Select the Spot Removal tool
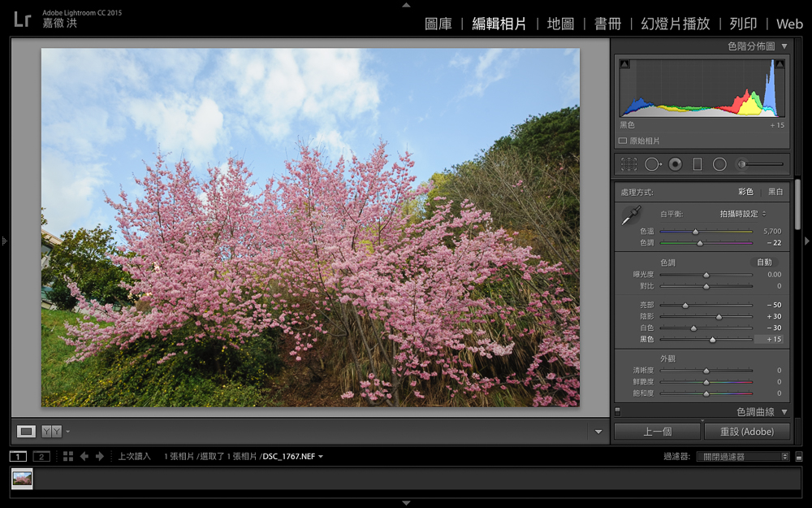Image resolution: width=812 pixels, height=508 pixels. (x=652, y=164)
